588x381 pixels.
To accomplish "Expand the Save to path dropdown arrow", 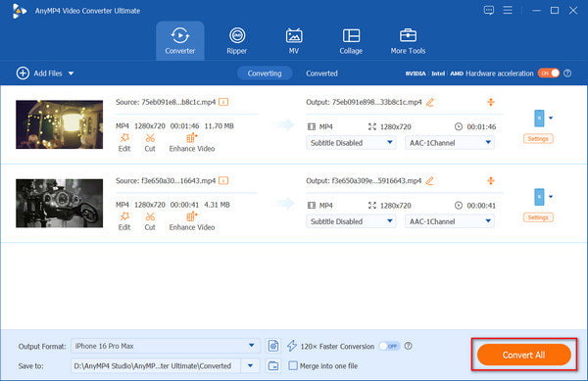I will click(x=250, y=365).
